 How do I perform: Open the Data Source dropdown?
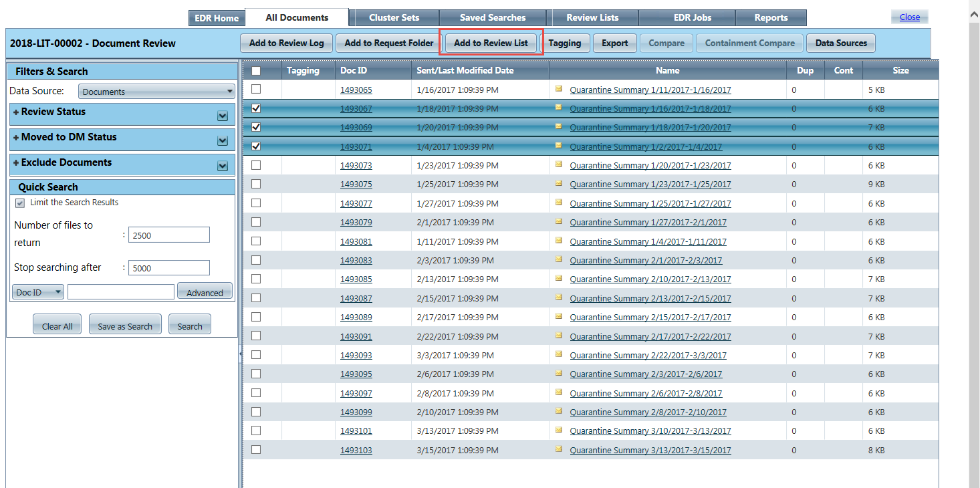coord(156,92)
